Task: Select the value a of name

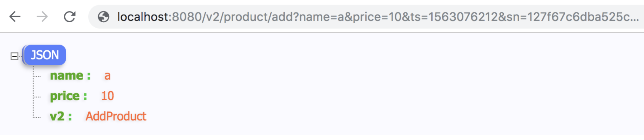Action: click(107, 76)
